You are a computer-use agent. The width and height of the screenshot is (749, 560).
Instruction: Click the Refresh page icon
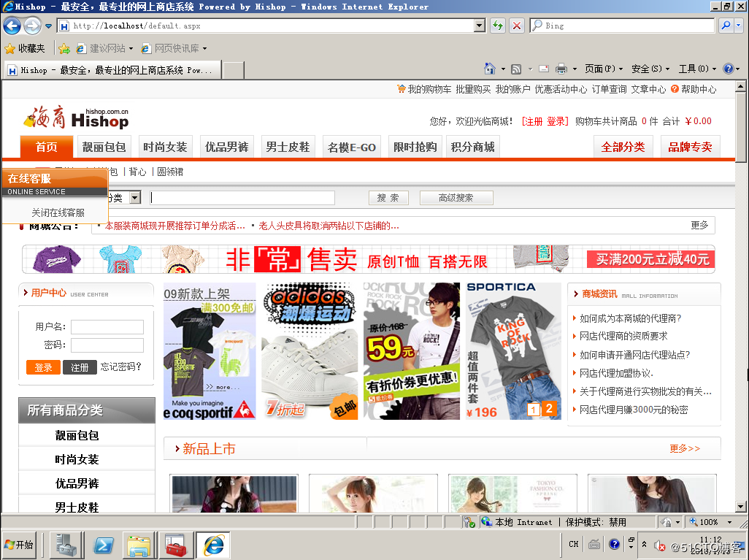point(498,26)
